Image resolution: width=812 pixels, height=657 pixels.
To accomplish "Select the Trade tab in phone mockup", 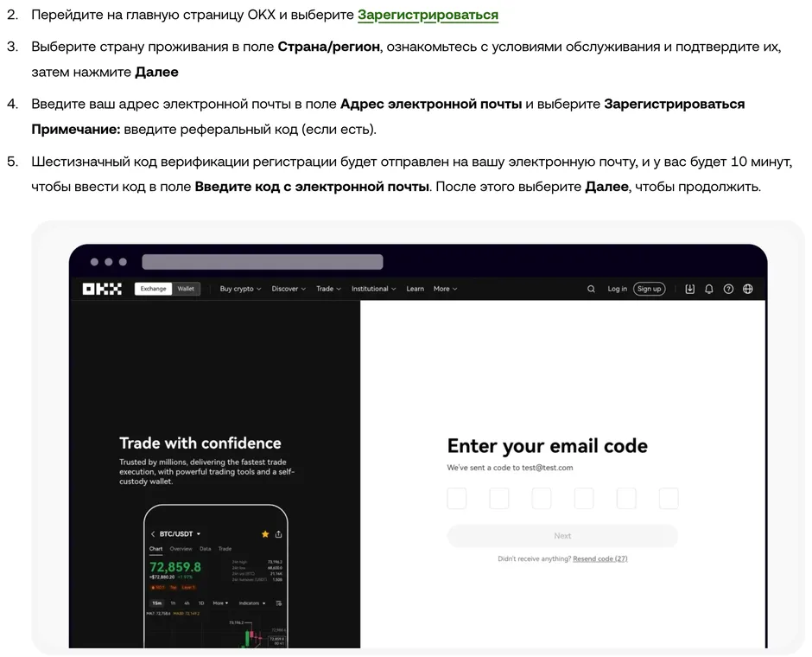I will [225, 549].
